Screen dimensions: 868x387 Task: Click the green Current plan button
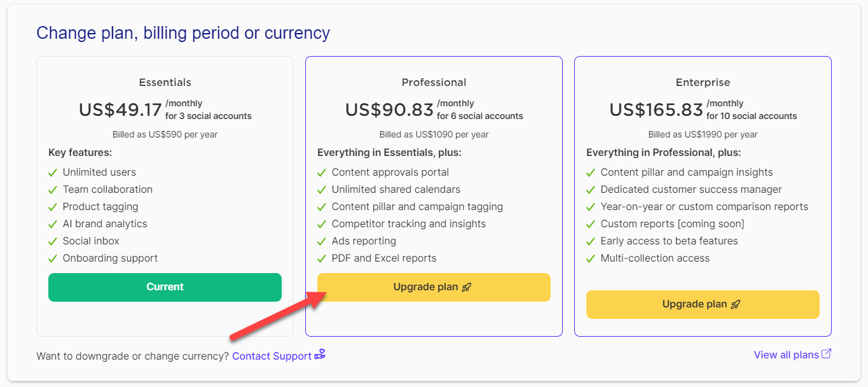(x=165, y=287)
